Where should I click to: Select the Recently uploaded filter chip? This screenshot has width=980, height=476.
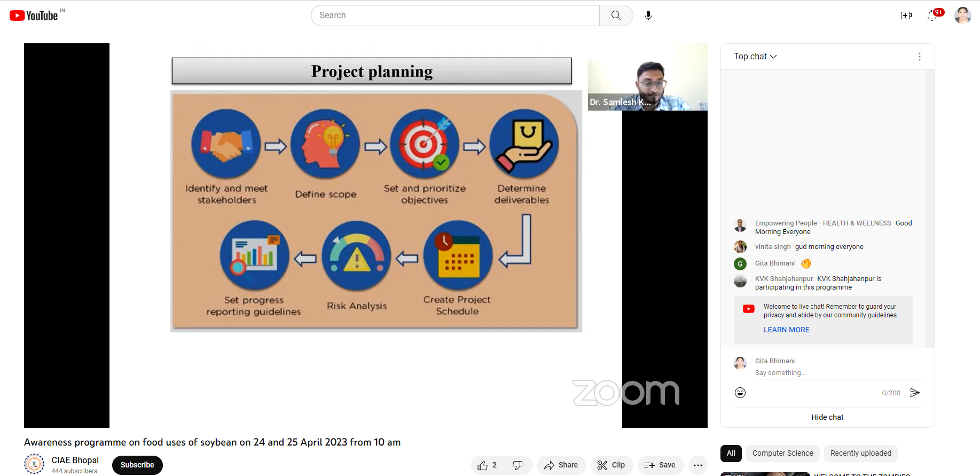(x=860, y=453)
